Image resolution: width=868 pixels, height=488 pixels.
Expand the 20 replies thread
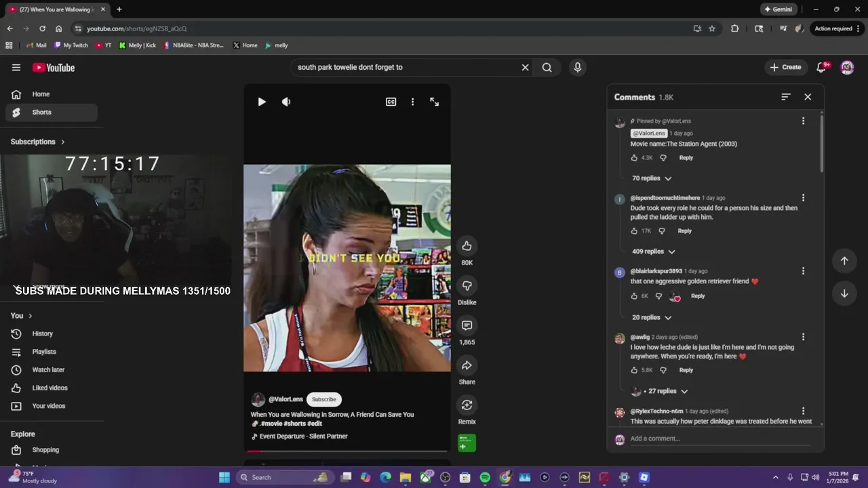[652, 317]
